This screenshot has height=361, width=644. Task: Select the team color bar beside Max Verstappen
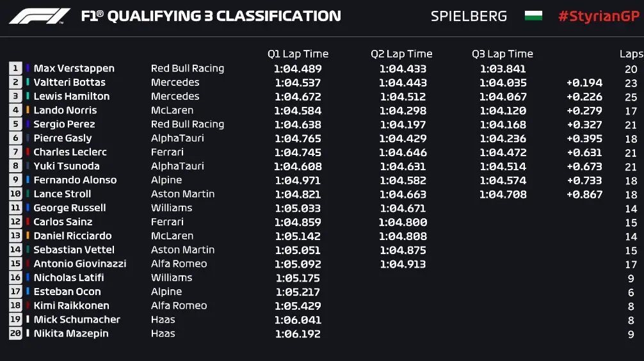28,68
